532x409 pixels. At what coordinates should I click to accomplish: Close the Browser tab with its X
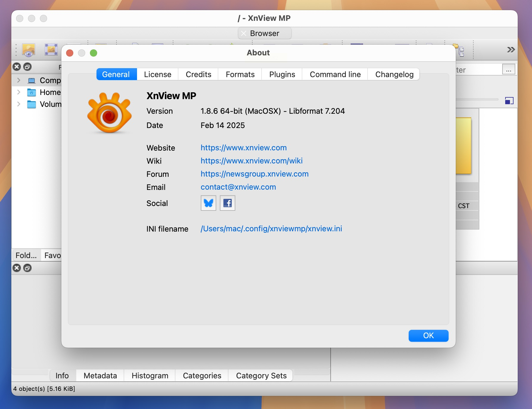coord(244,33)
